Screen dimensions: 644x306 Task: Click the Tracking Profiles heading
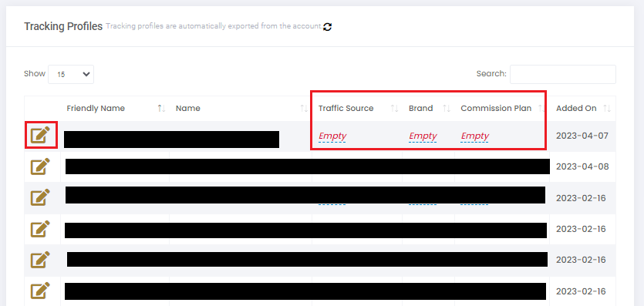(x=63, y=27)
